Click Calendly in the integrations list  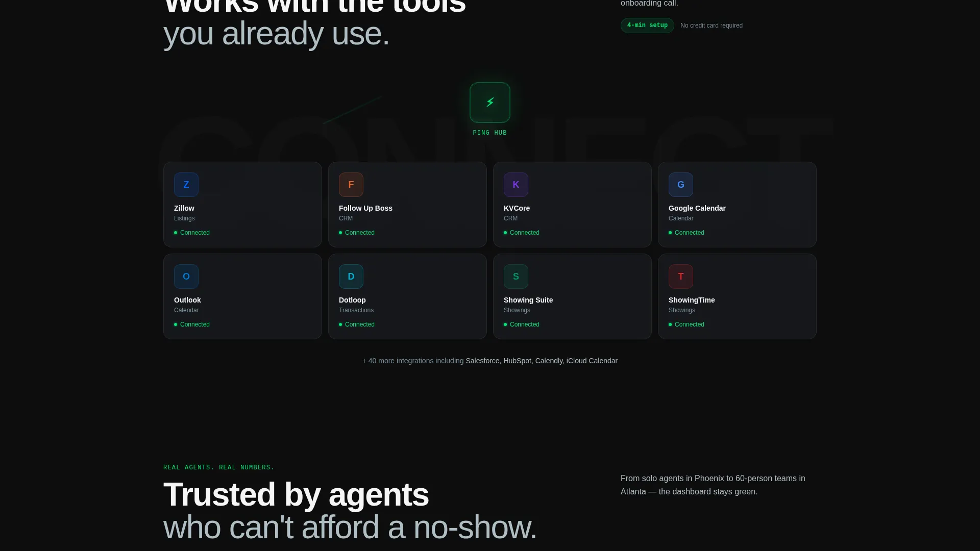549,361
